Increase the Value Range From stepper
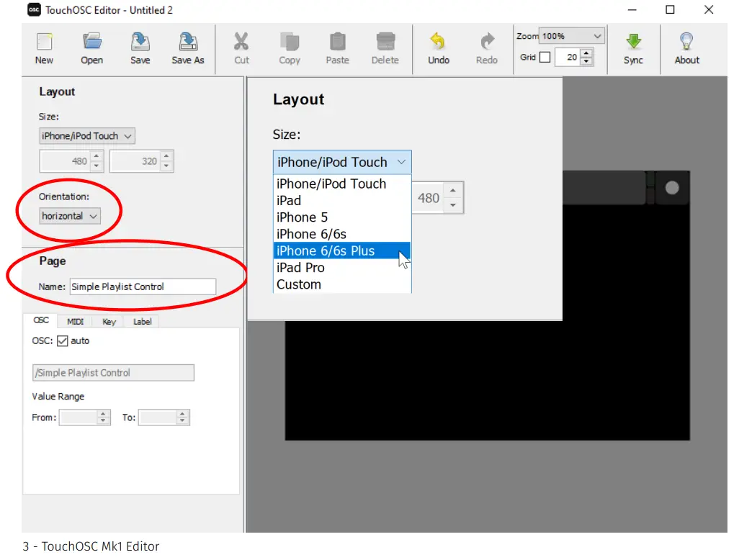 (x=103, y=413)
